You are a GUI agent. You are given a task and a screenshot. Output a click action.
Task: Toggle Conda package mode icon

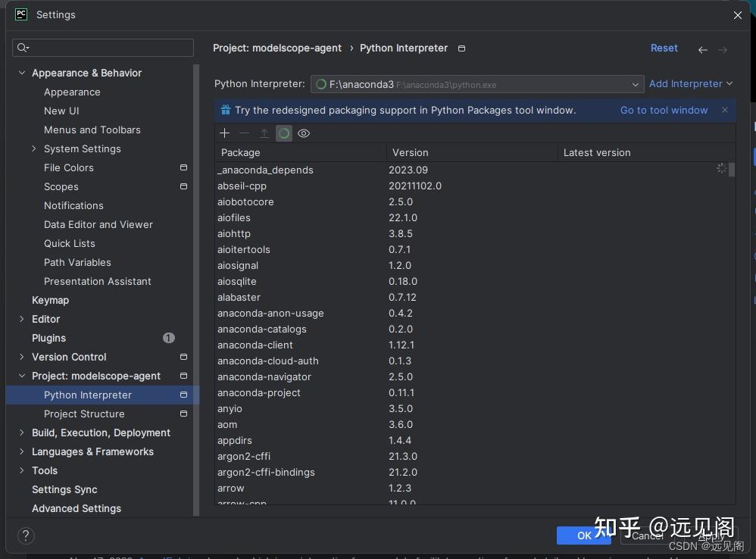tap(284, 133)
